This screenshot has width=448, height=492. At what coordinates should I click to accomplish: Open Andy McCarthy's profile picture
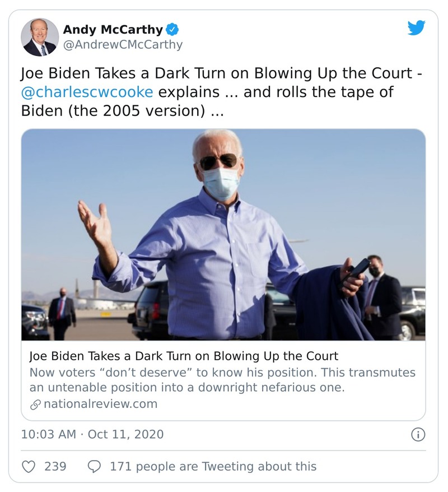tap(39, 37)
